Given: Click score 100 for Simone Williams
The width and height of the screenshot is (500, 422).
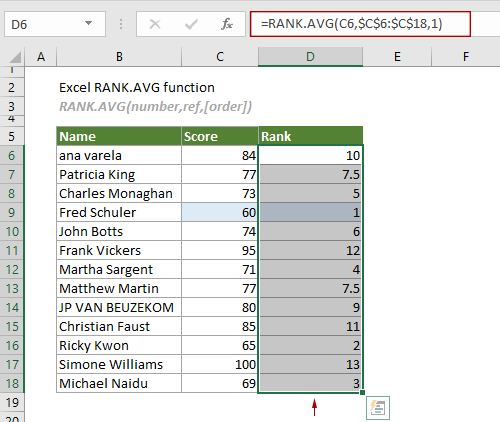Looking at the screenshot, I should click(x=220, y=364).
